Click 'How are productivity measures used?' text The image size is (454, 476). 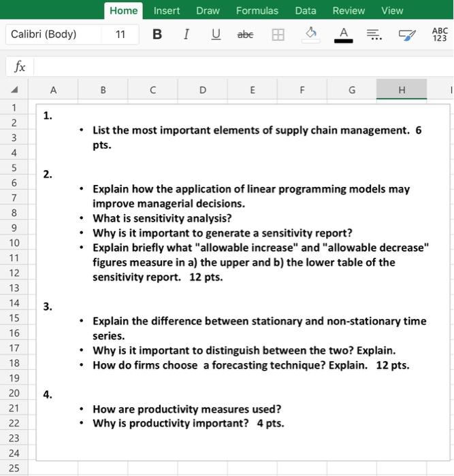[x=187, y=409]
